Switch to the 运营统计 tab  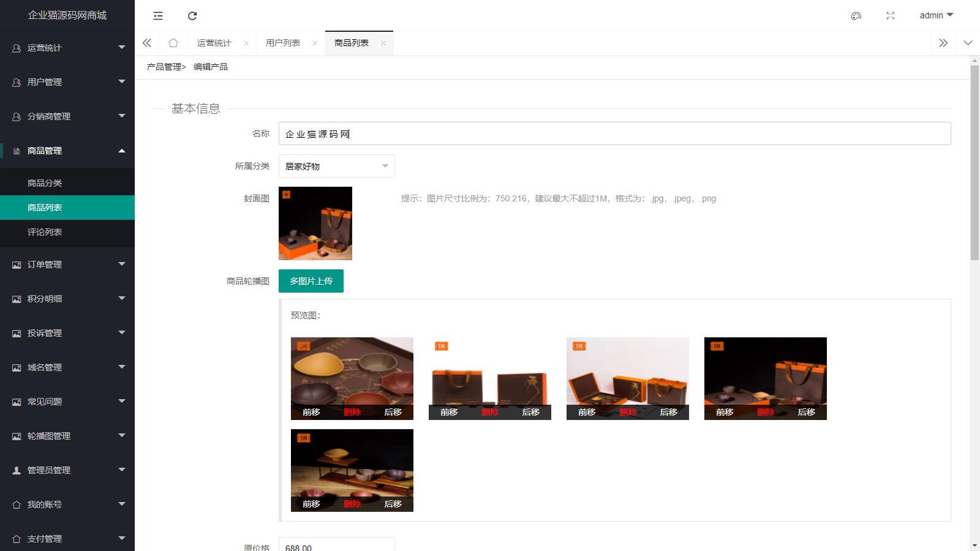(214, 43)
